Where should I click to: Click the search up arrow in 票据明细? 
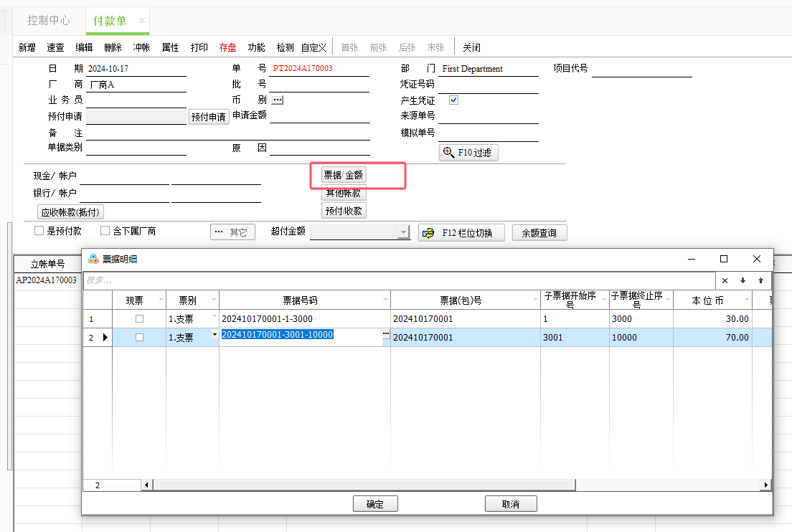click(x=760, y=280)
